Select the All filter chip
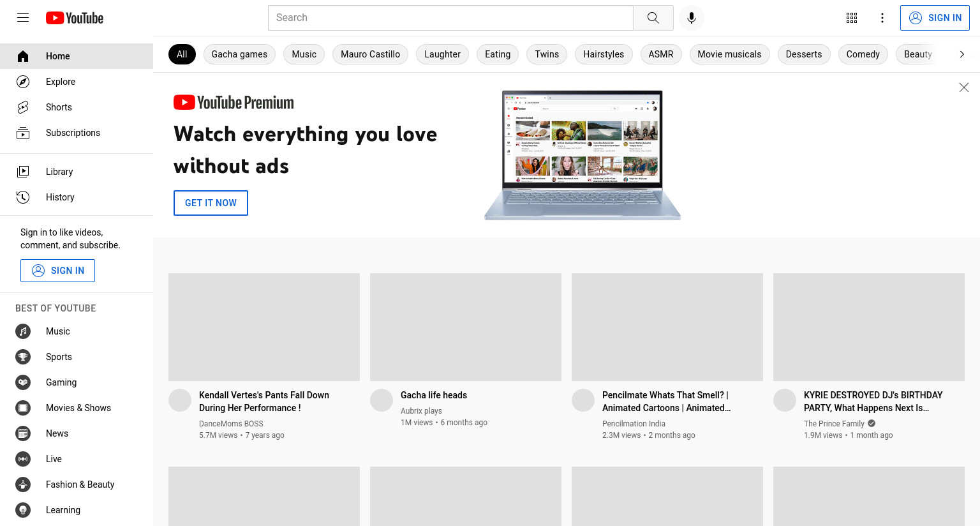 coord(182,54)
